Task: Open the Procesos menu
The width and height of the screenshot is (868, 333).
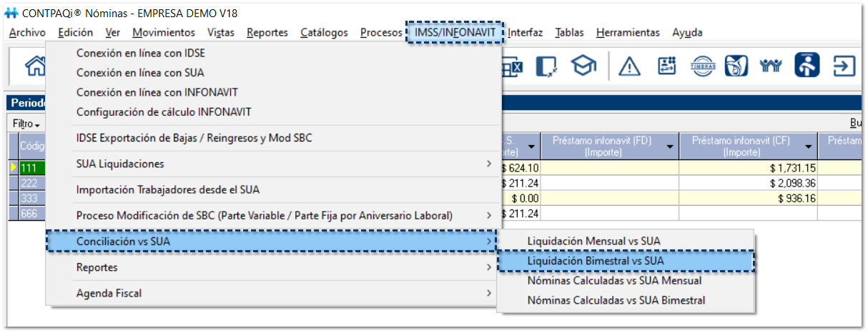Action: [381, 32]
